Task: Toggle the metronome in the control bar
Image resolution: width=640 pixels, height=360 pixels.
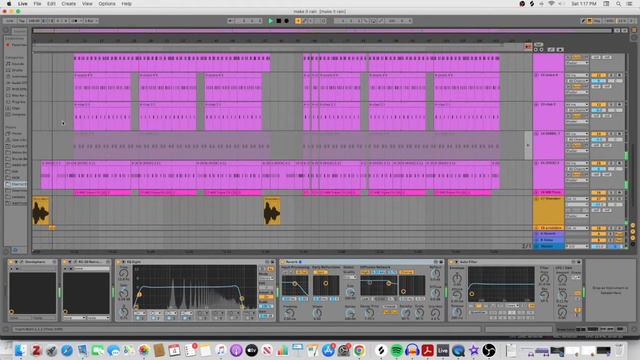Action: (76, 21)
